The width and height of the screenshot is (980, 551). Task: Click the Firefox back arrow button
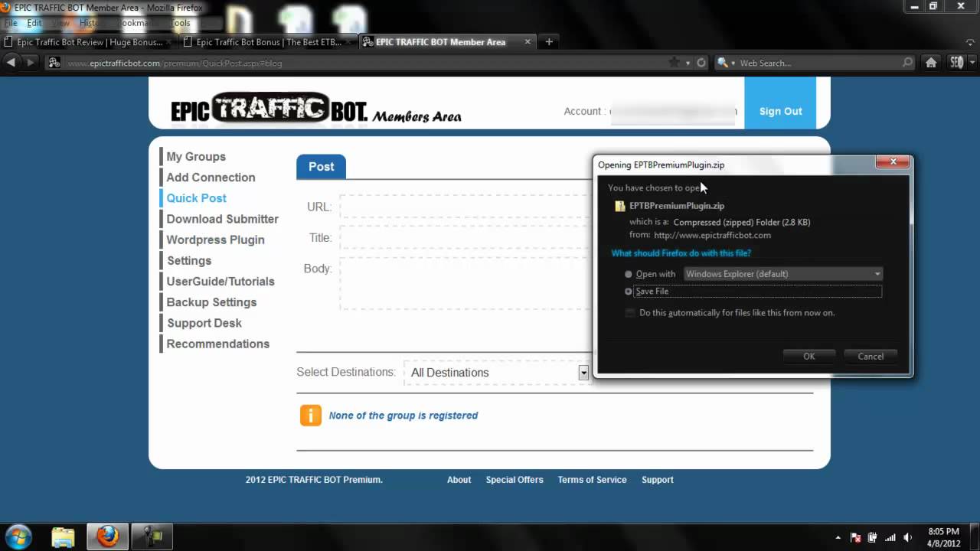(x=11, y=63)
